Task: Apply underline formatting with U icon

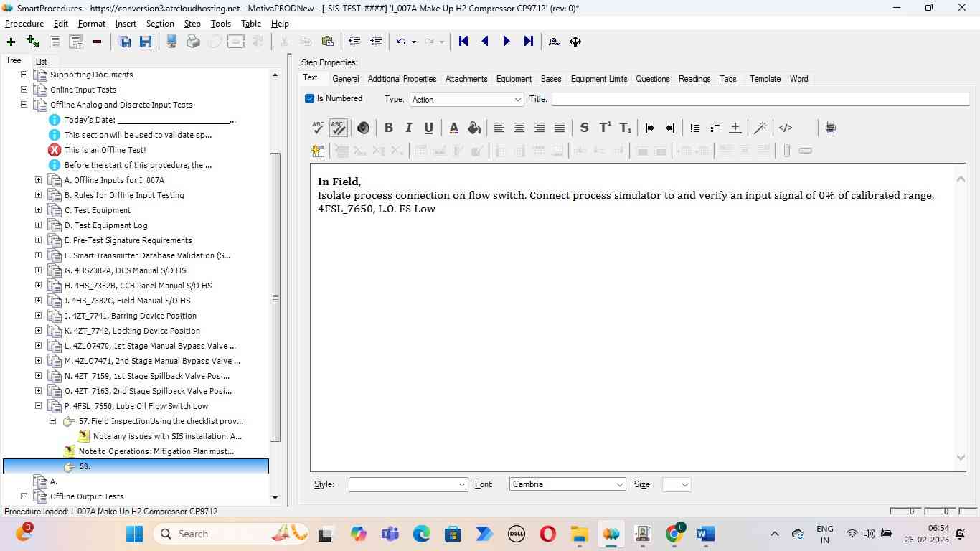Action: (x=428, y=128)
